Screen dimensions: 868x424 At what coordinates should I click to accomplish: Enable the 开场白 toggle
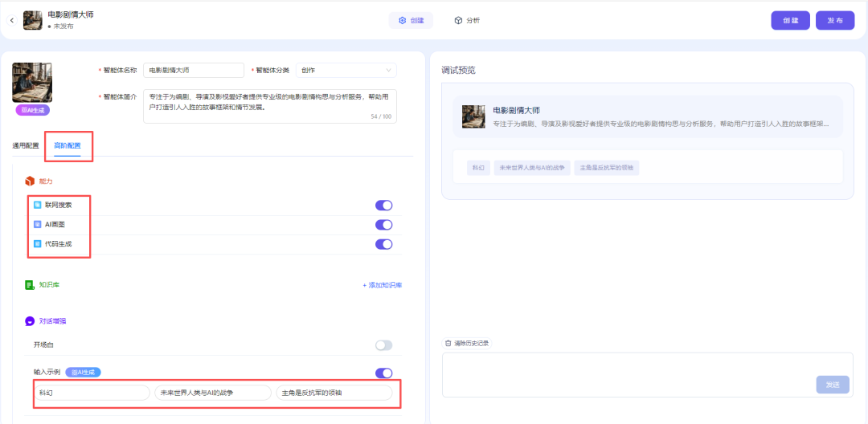tap(383, 345)
